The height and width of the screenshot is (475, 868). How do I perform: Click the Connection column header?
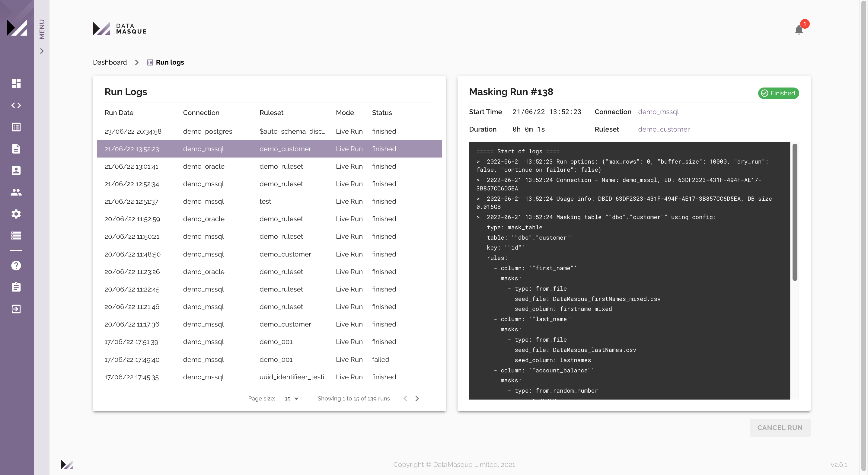coord(201,113)
